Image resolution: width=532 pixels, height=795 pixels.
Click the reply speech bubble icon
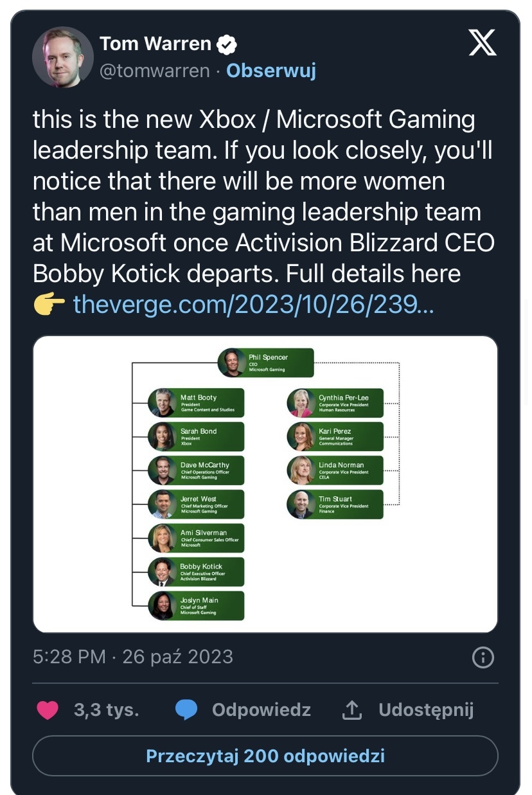[186, 710]
